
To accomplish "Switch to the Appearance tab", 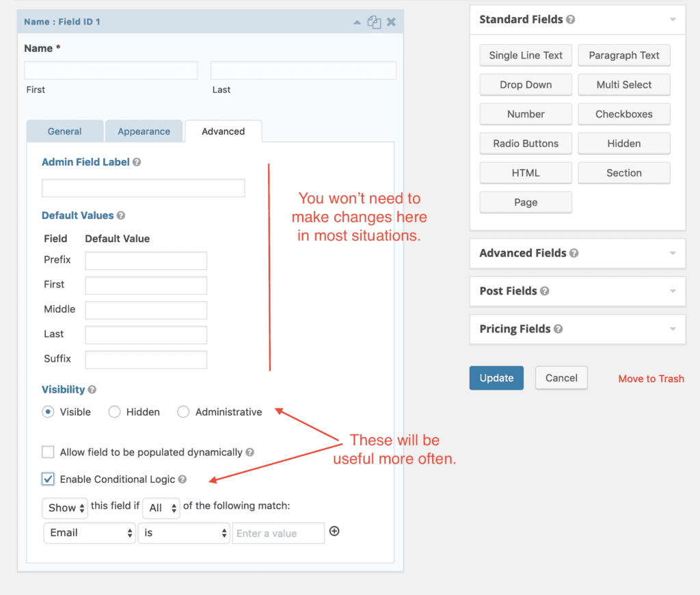I will point(144,131).
